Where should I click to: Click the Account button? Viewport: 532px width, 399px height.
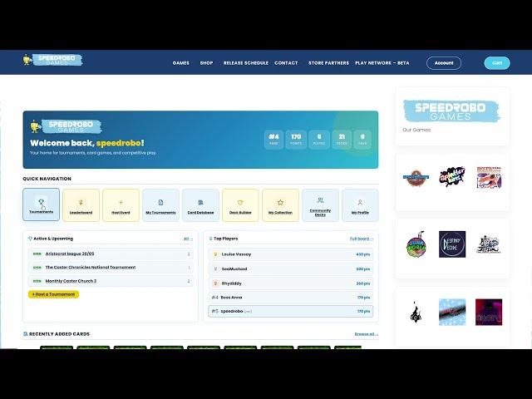444,63
